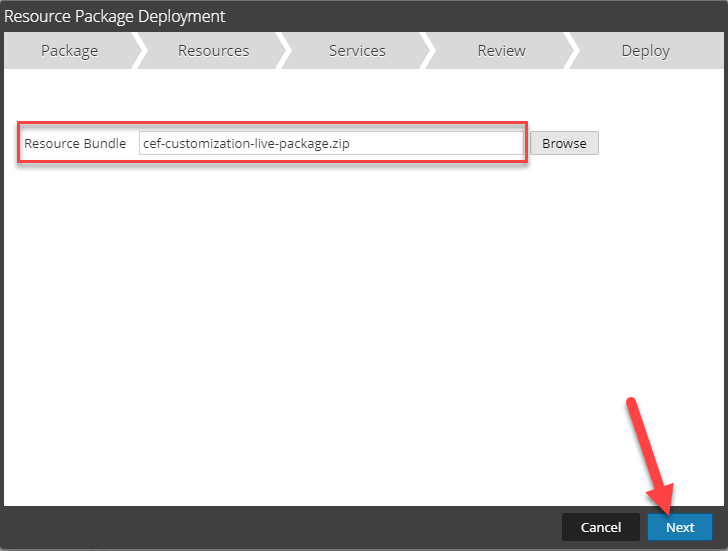Click the chevron between Resources and Services
This screenshot has width=728, height=551.
coord(283,51)
